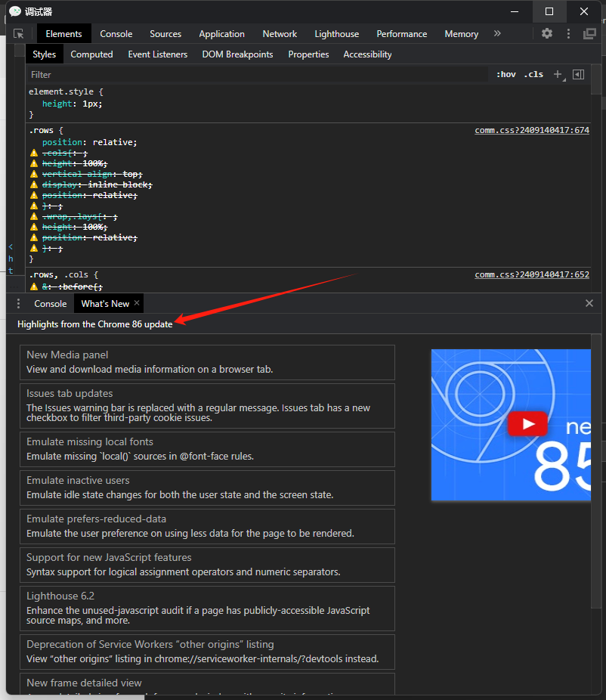This screenshot has height=700, width=606.
Task: Click in the Styles Filter field
Action: pos(259,75)
